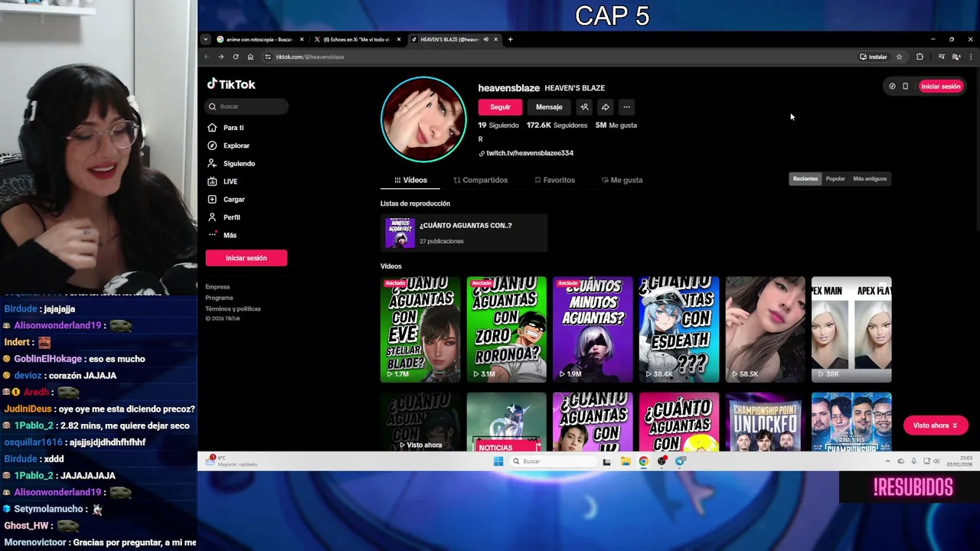The image size is (980, 551).
Task: Switch to the Videos tab
Action: (411, 180)
